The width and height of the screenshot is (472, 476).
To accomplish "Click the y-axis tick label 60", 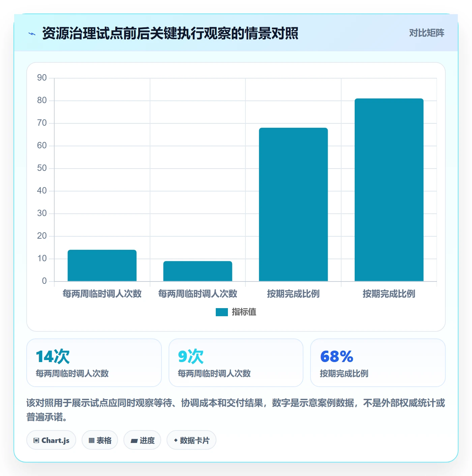I will (x=42, y=146).
